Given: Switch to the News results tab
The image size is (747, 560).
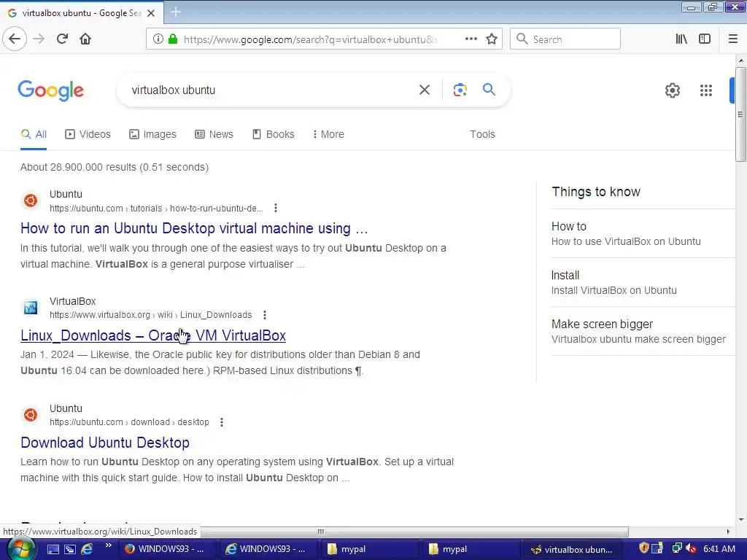Looking at the screenshot, I should click(x=214, y=134).
